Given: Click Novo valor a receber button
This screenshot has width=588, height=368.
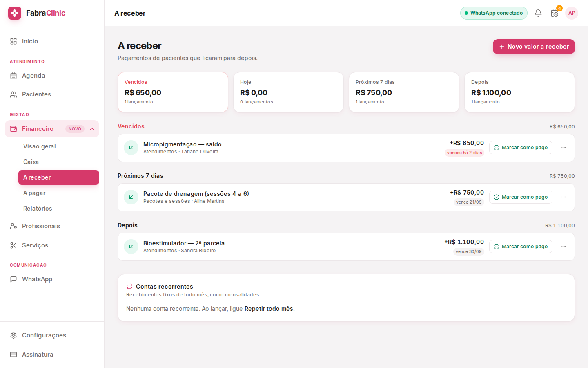Looking at the screenshot, I should click(534, 47).
